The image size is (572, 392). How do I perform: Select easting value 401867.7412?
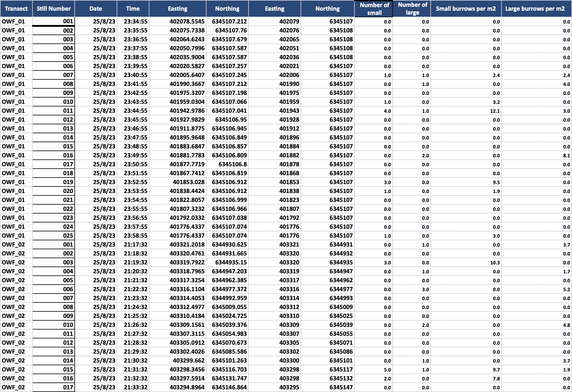[177, 173]
